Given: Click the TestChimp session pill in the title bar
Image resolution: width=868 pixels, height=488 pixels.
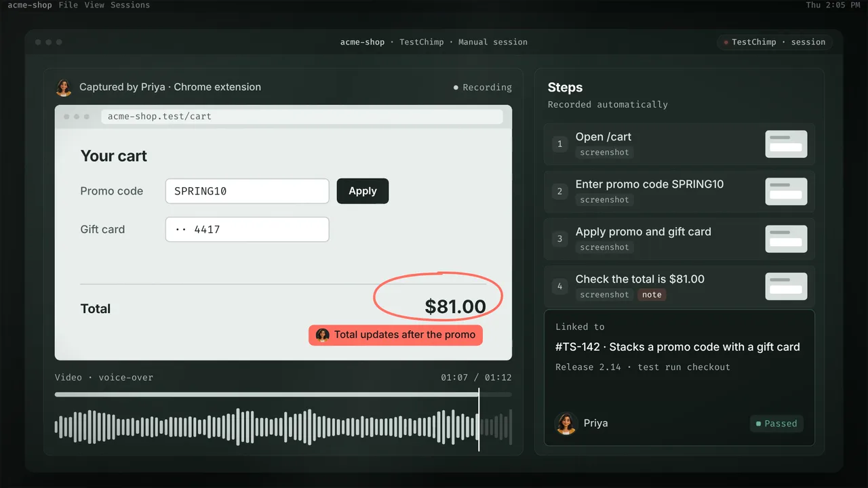Looking at the screenshot, I should pos(775,42).
